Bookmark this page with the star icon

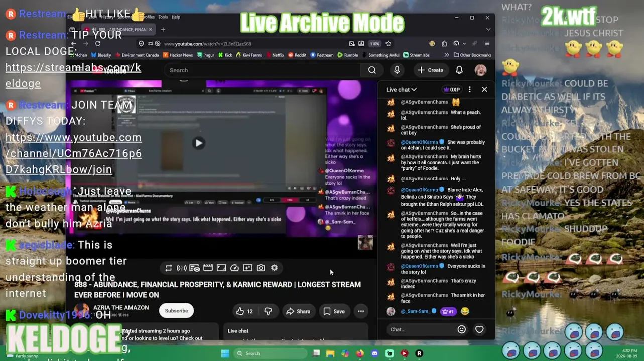pyautogui.click(x=388, y=44)
